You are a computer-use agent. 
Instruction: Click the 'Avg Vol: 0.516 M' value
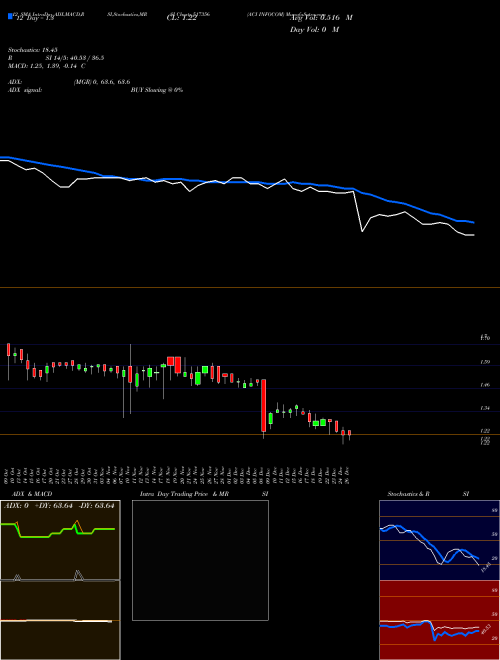click(x=321, y=18)
